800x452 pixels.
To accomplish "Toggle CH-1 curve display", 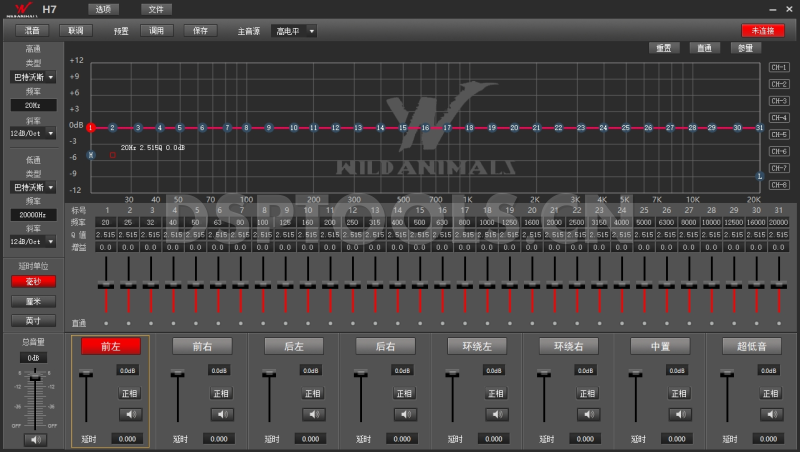I will [779, 67].
